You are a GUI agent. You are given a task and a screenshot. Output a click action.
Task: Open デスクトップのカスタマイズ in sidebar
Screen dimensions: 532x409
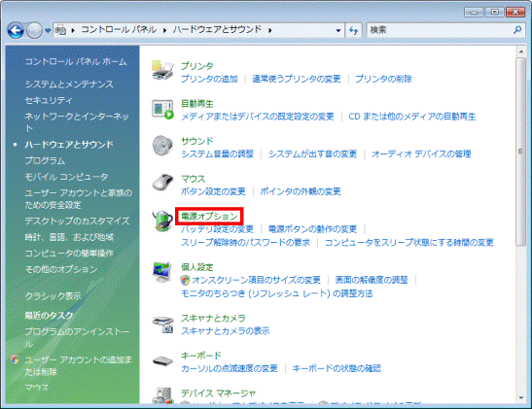pos(77,221)
